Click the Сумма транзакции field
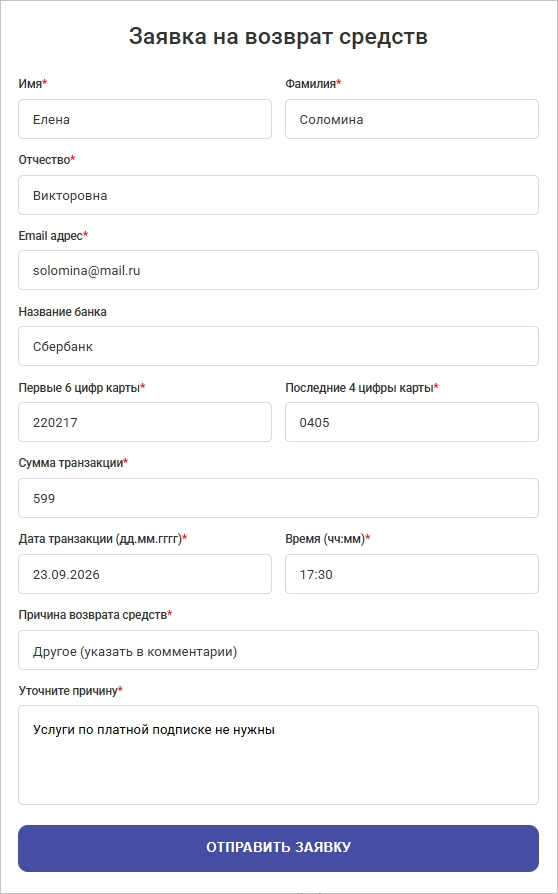Screen dimensions: 558x894 (278, 498)
